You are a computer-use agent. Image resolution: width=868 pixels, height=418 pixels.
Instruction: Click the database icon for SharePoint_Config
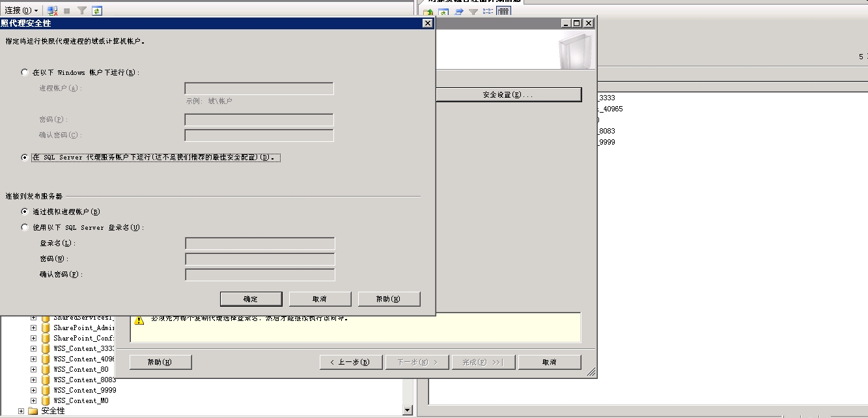point(45,338)
